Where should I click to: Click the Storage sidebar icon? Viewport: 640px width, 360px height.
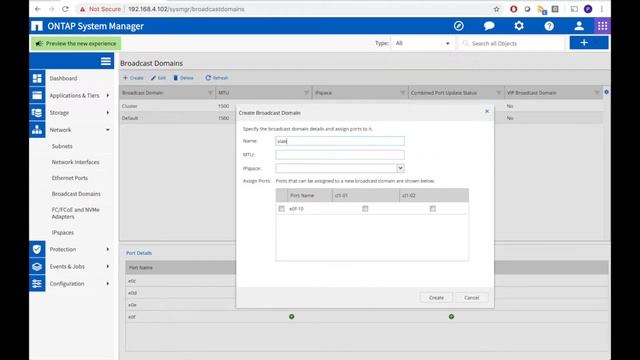[x=37, y=113]
